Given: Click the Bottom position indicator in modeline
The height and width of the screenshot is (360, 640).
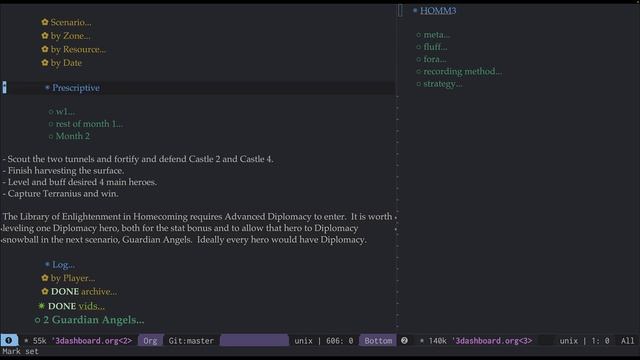Looking at the screenshot, I should pyautogui.click(x=378, y=340).
